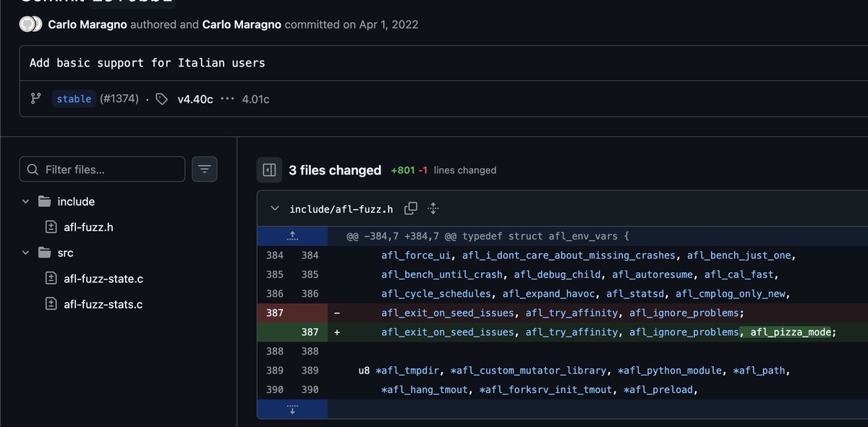This screenshot has width=868, height=427.
Task: Open afl-fuzz.h in the file tree
Action: coord(88,227)
